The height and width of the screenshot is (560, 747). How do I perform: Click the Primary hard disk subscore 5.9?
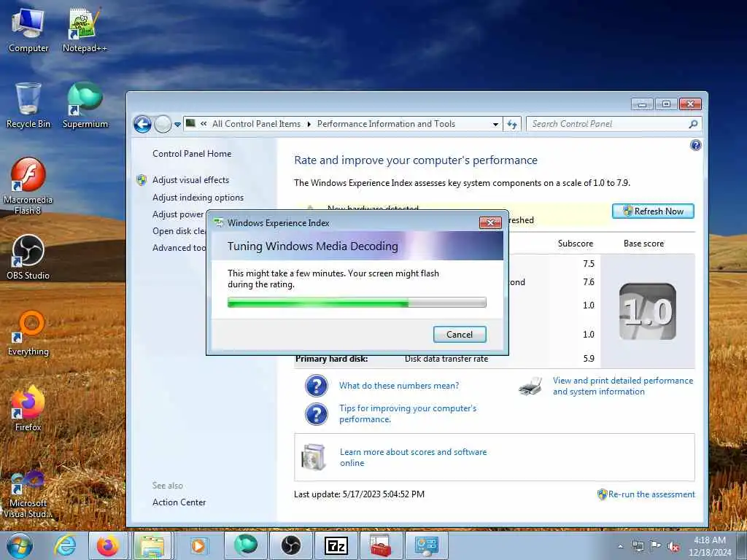589,359
